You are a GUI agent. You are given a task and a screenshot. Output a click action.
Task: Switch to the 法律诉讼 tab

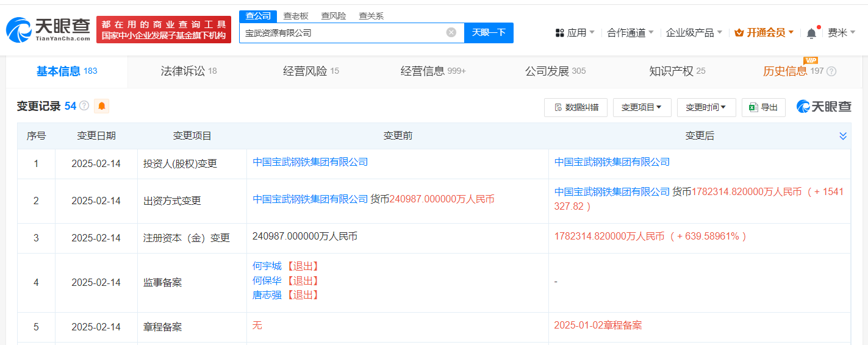pos(188,71)
